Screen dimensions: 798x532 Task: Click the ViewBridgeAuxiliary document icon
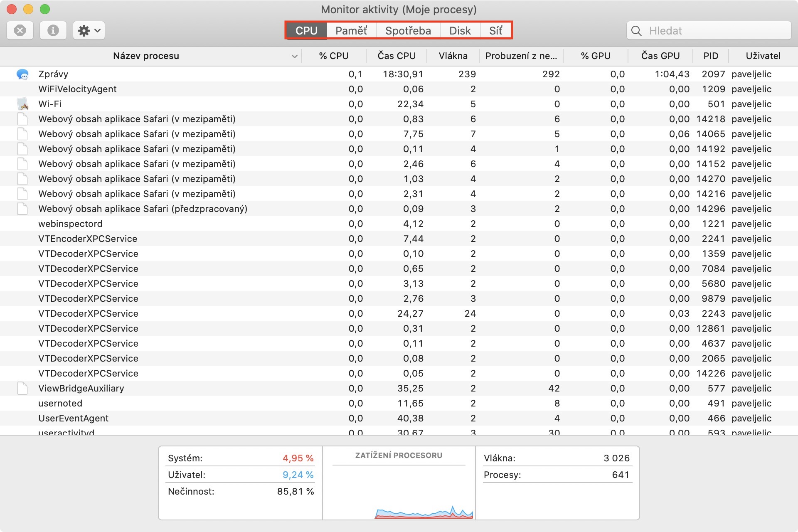click(22, 389)
